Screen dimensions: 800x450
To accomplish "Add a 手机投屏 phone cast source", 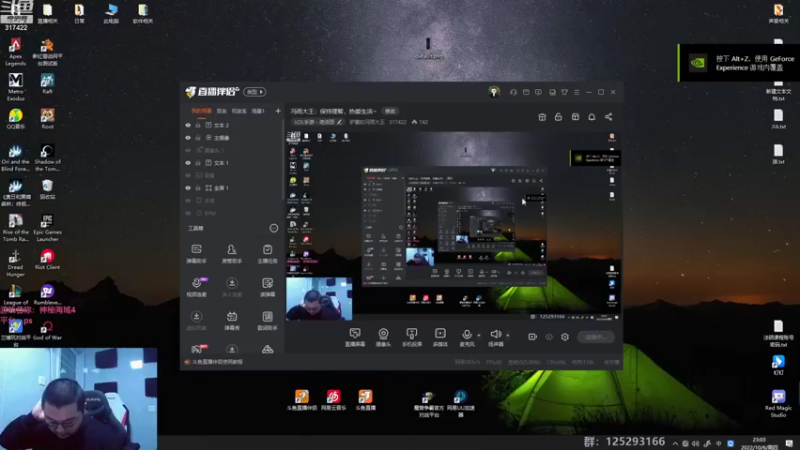I will [412, 337].
